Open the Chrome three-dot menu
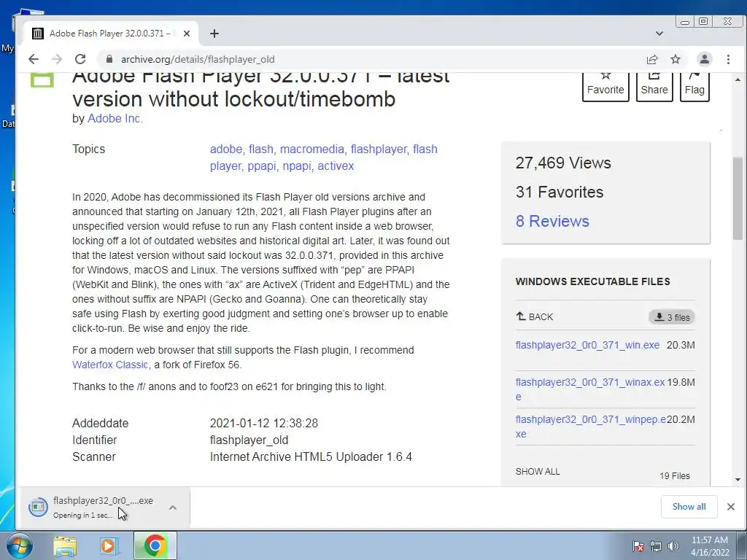This screenshot has height=560, width=747. pyautogui.click(x=728, y=59)
